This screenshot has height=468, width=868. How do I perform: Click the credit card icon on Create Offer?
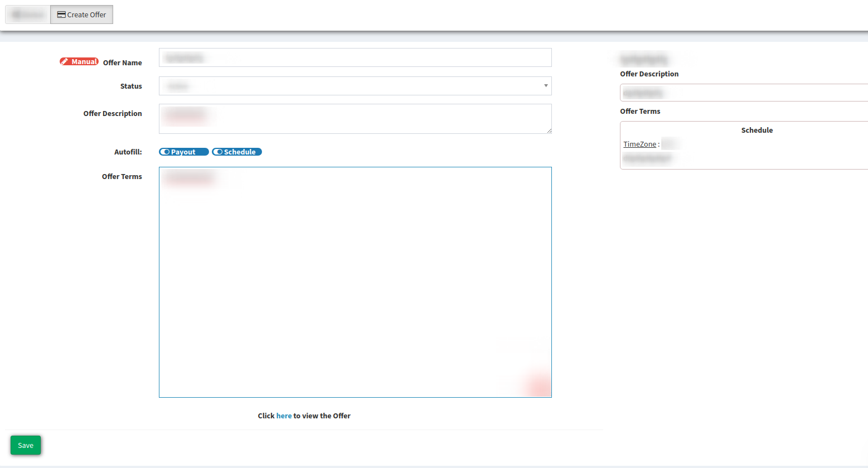pos(61,15)
